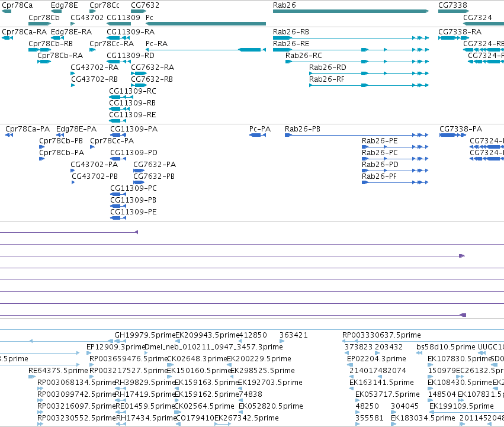Select the EK199109.5prime EST label
This screenshot has height=427, width=504.
pyautogui.click(x=461, y=407)
